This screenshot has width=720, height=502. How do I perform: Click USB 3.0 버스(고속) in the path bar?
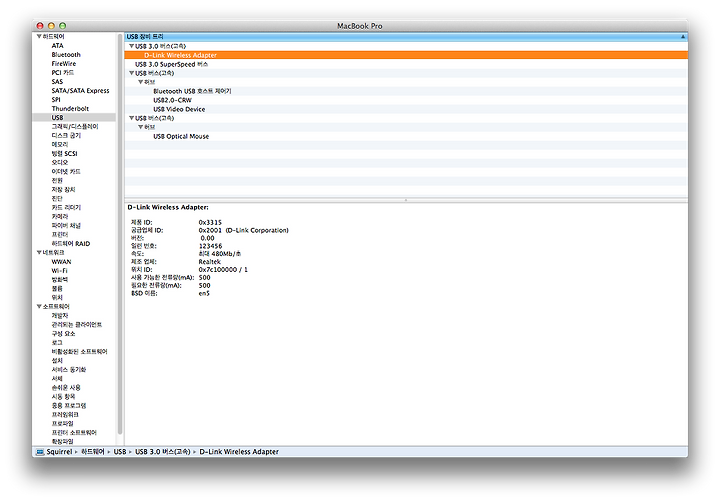click(163, 451)
